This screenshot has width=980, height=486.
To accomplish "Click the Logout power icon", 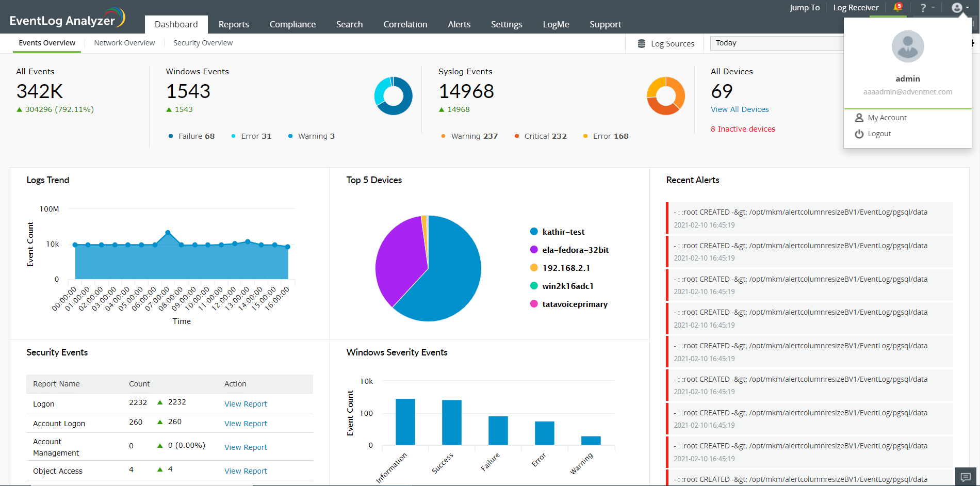I will pos(859,134).
